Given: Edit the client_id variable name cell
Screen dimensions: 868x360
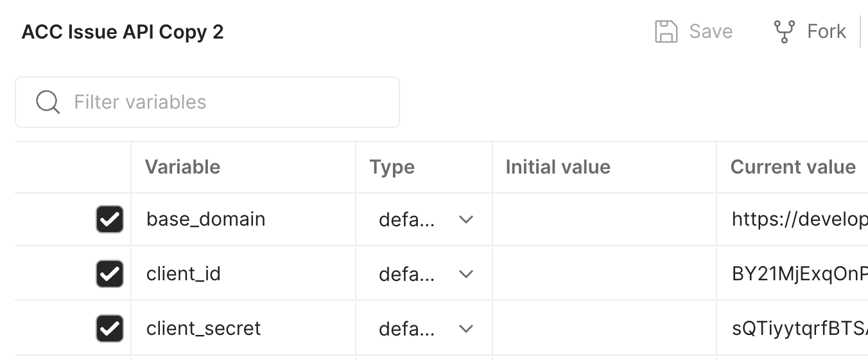Looking at the screenshot, I should point(243,274).
